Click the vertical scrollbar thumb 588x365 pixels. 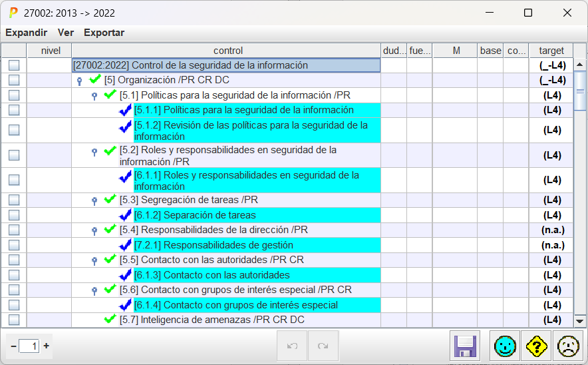tap(580, 91)
